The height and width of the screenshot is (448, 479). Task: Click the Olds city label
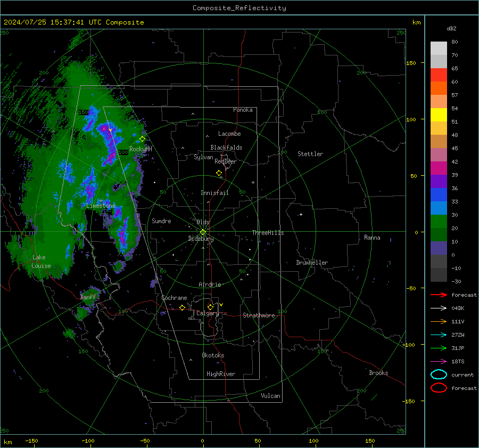click(x=203, y=222)
